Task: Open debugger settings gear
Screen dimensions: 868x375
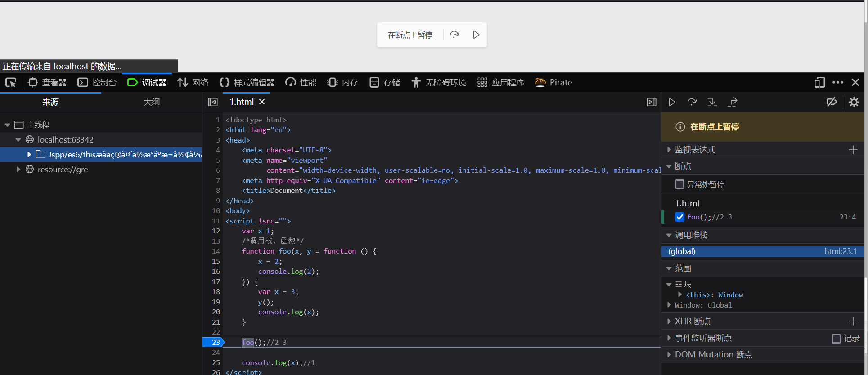Action: click(x=854, y=102)
